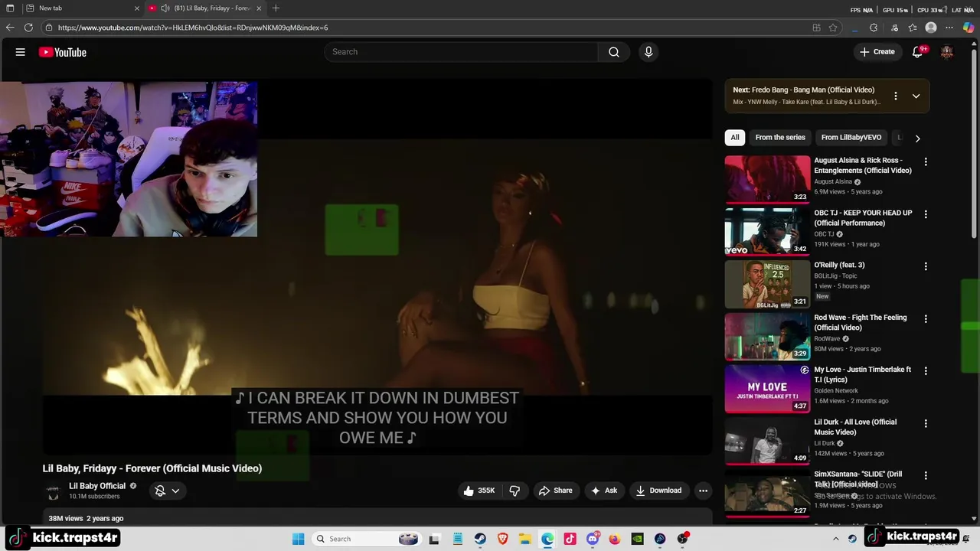Screen dimensions: 980x551
Task: Click the Download button
Action: 658,491
